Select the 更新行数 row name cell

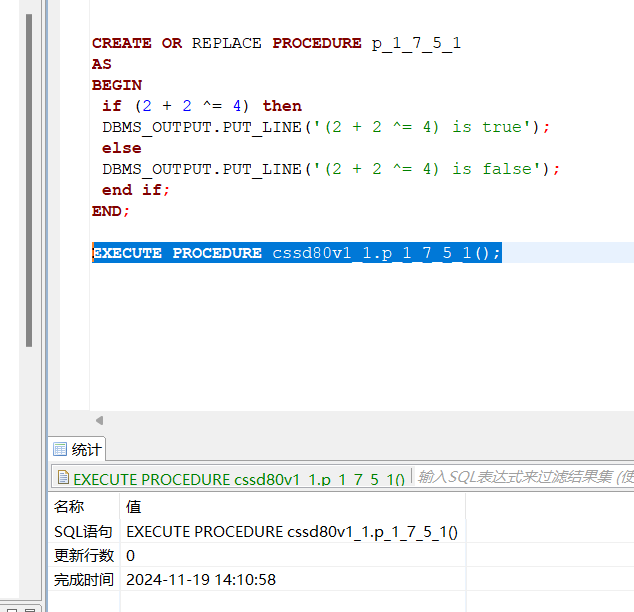point(84,556)
